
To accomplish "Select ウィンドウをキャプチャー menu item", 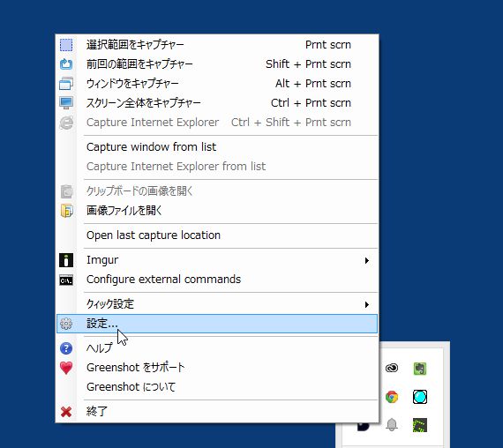I will pos(217,84).
